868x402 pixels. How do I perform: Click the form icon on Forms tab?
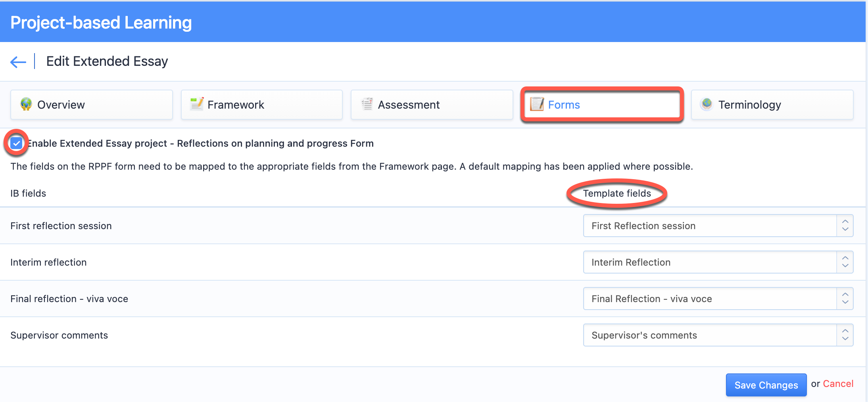click(x=537, y=104)
